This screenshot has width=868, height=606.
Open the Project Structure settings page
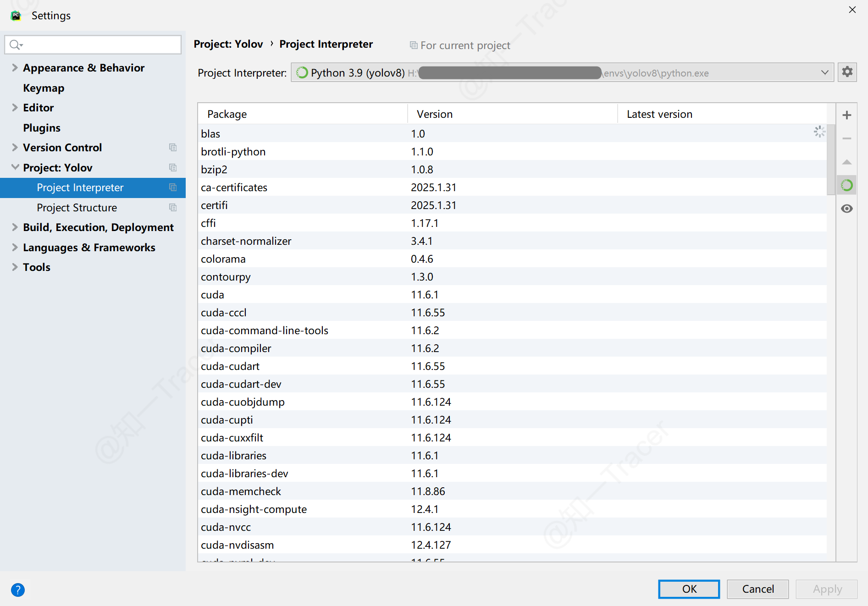77,208
